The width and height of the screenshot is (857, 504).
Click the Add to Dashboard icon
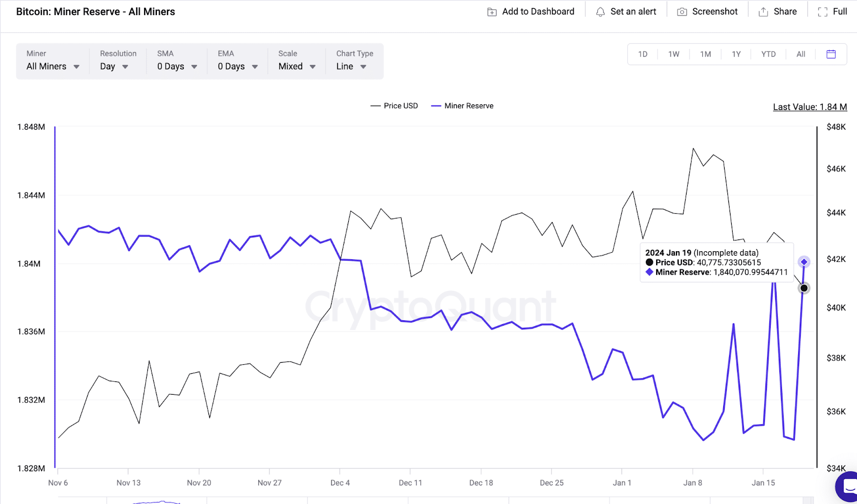(491, 11)
